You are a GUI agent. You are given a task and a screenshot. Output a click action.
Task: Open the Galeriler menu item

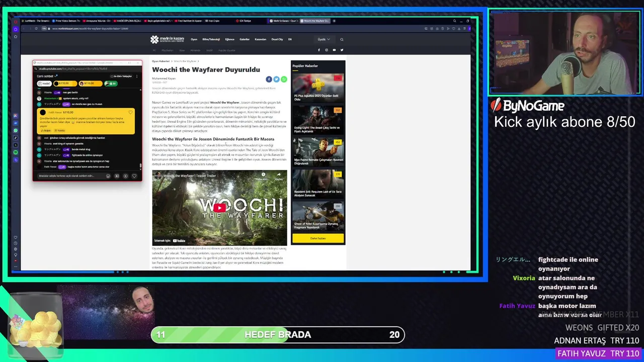pos(245,39)
